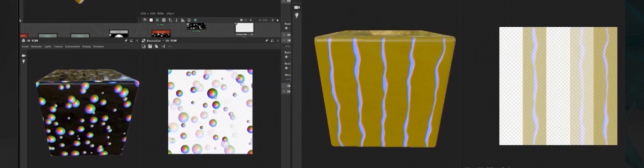Select the Blend node with sphere preview
The width and height of the screenshot is (644, 168).
click(119, 34)
